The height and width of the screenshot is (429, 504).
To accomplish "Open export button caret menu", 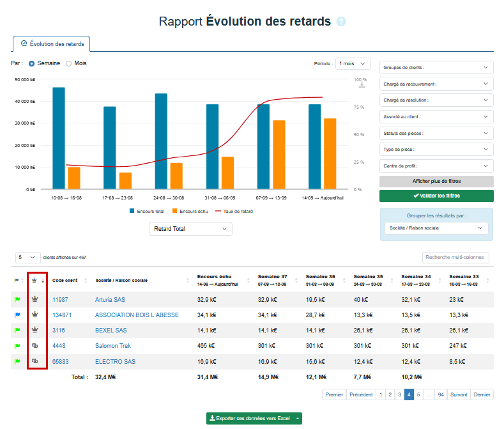I will coord(298,418).
